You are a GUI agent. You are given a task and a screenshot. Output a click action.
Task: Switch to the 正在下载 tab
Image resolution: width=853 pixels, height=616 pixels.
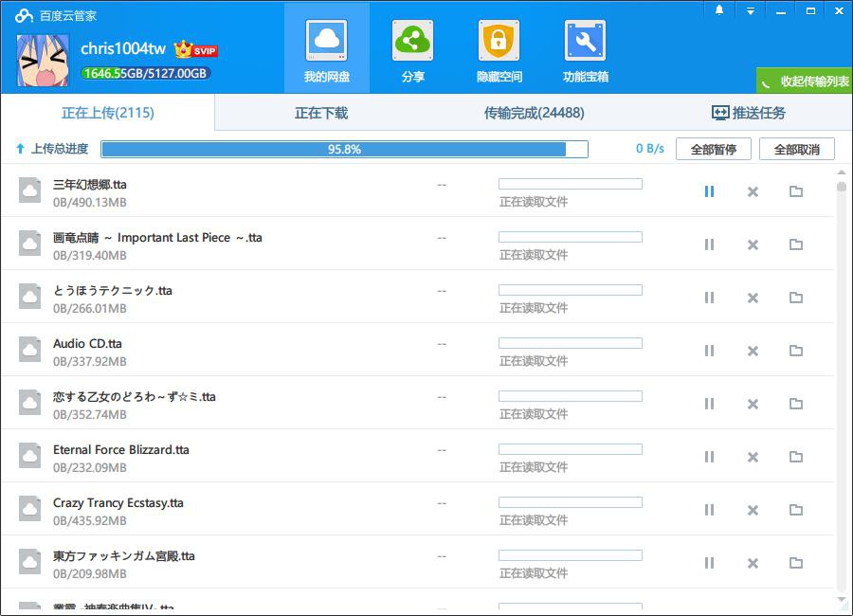321,113
